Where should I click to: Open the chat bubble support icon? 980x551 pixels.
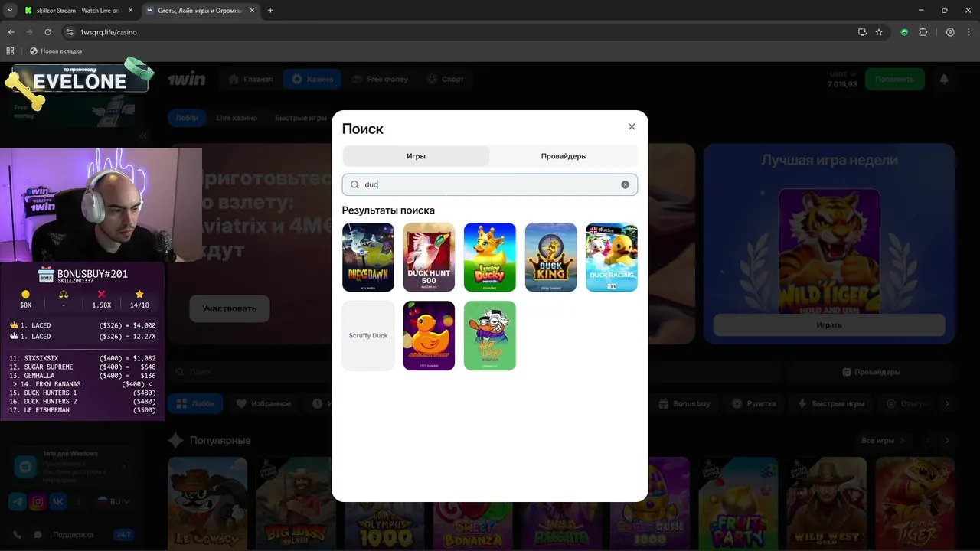(x=38, y=535)
